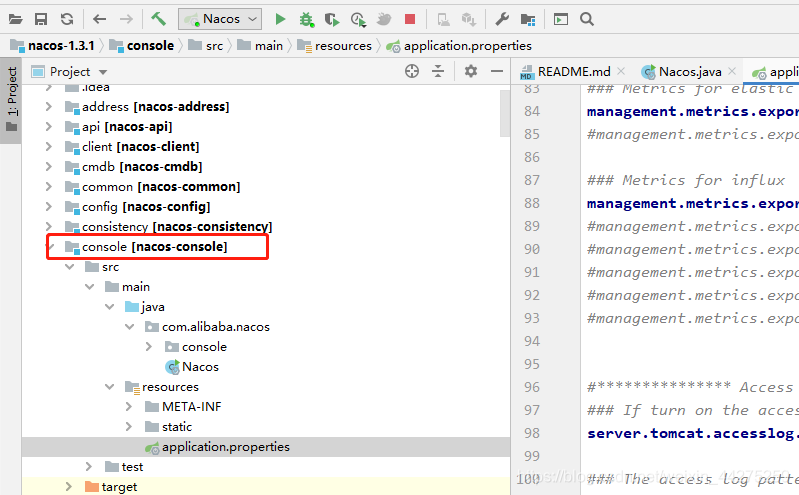Expand the META-INF folder

(128, 407)
